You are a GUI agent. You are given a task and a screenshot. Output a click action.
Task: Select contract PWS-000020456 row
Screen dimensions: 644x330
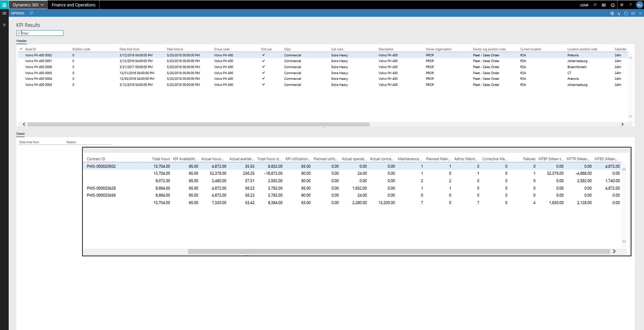pos(352,195)
